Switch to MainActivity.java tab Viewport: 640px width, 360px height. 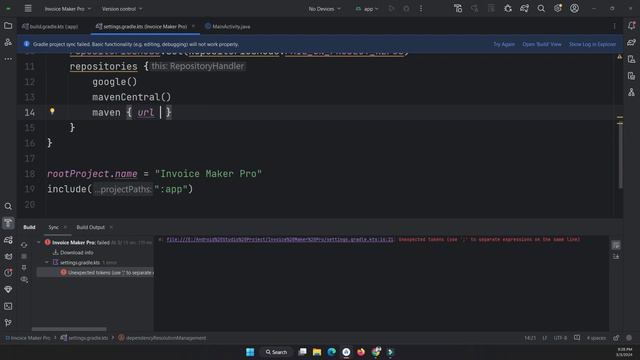point(227,27)
